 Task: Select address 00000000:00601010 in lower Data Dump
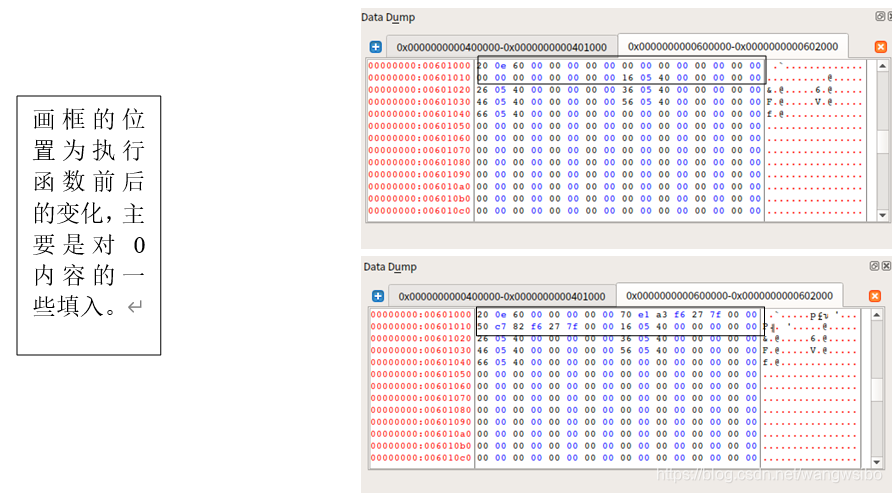421,326
